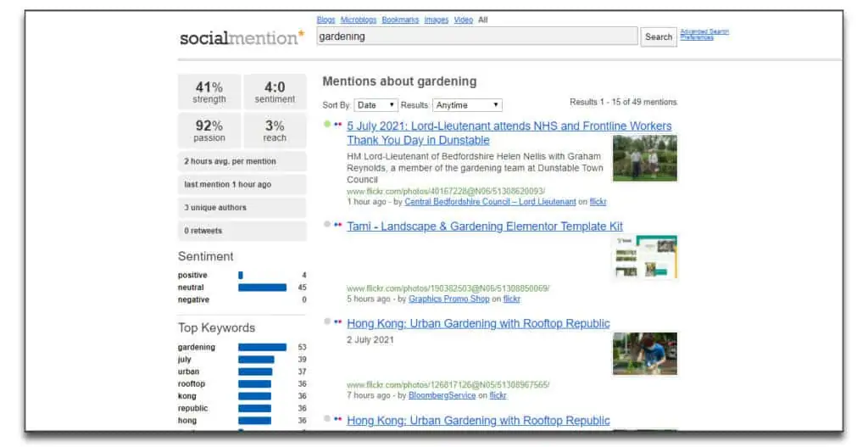
Task: Open the Lord-Lieutenant photo thumbnail
Action: tap(644, 159)
